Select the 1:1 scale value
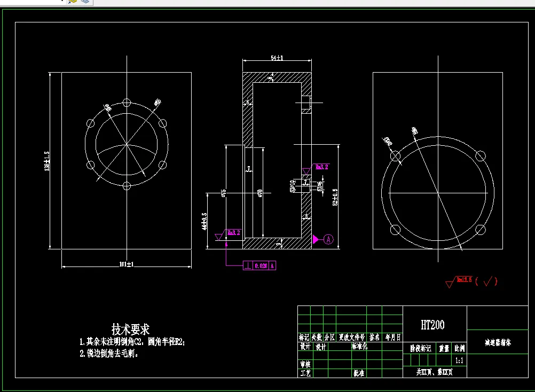 click(x=459, y=360)
